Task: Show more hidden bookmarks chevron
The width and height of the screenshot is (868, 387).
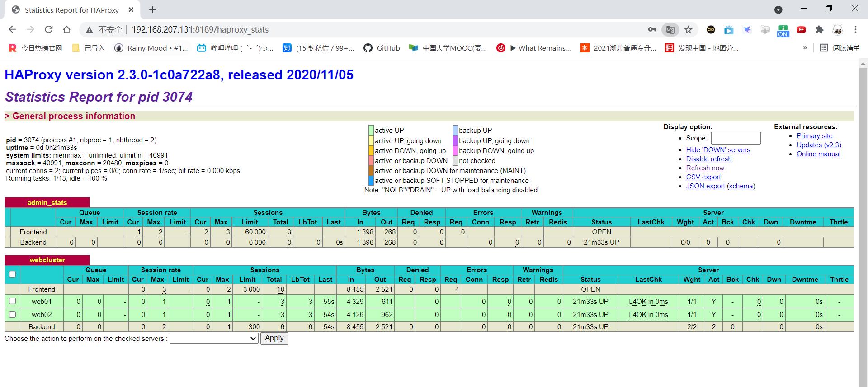Action: point(805,48)
